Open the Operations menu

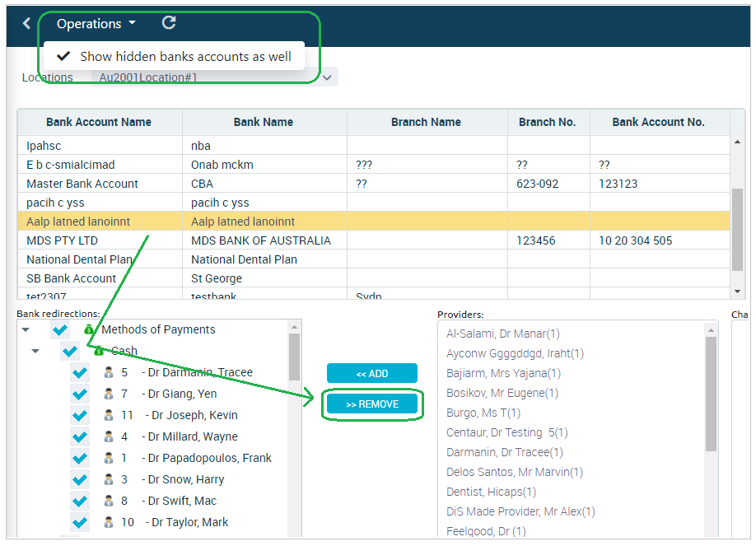96,24
